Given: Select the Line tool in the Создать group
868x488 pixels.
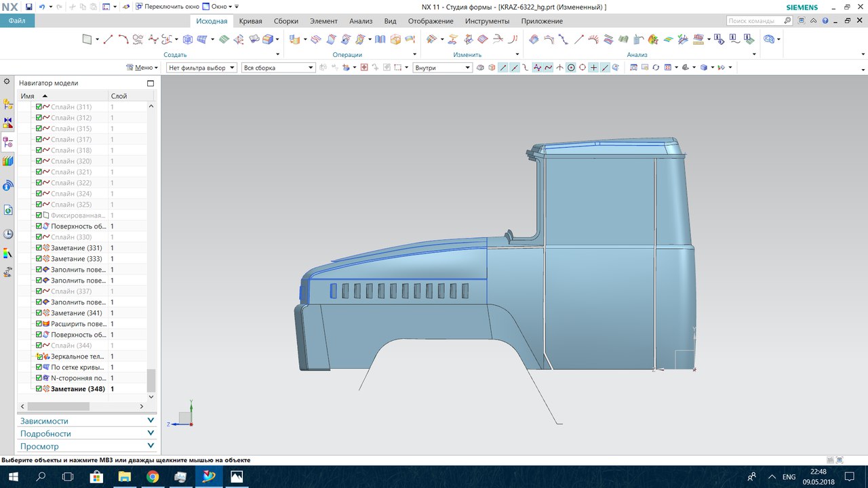Looking at the screenshot, I should coord(108,39).
